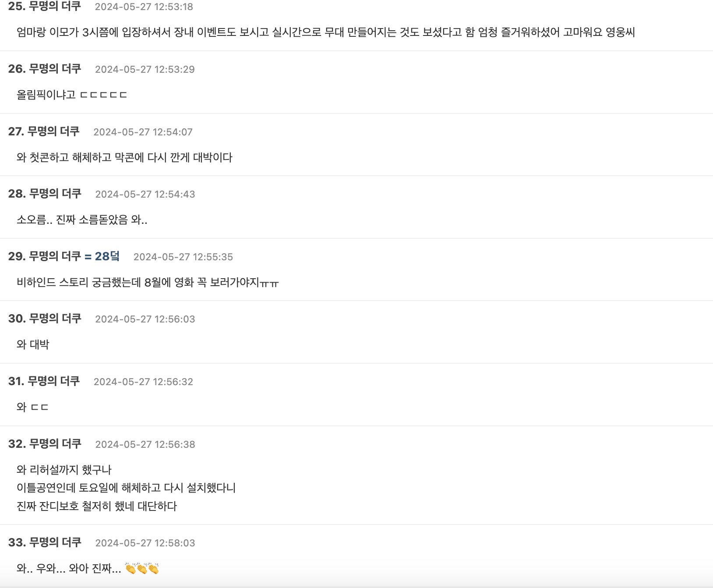Click the comment text '올림픽이냐고 ㄷㄷㄷㄷㄷ'
This screenshot has width=713, height=588.
pos(72,95)
